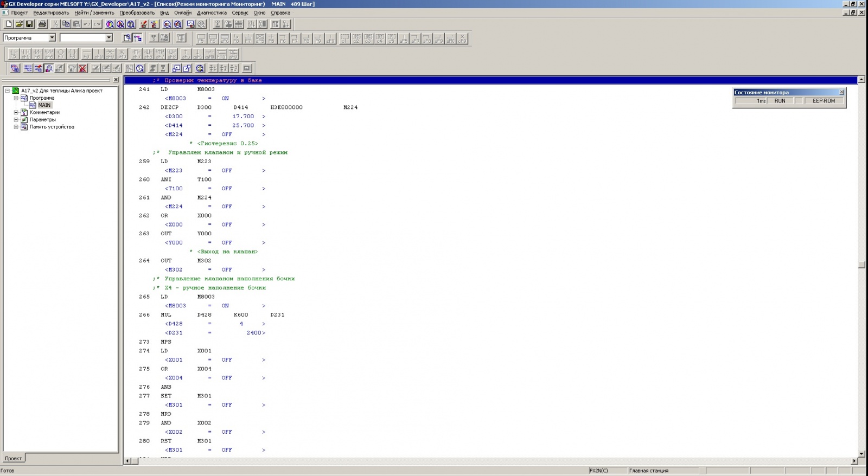Click the Cut scissors icon

55,24
